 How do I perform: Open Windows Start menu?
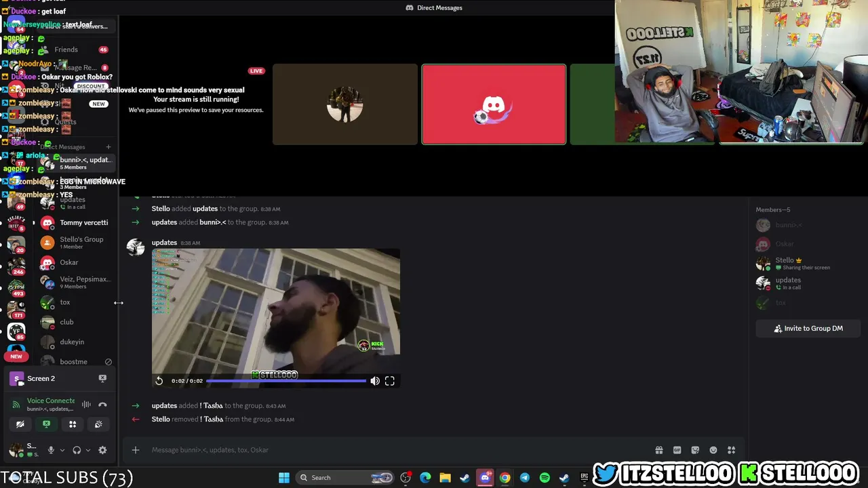point(284,478)
